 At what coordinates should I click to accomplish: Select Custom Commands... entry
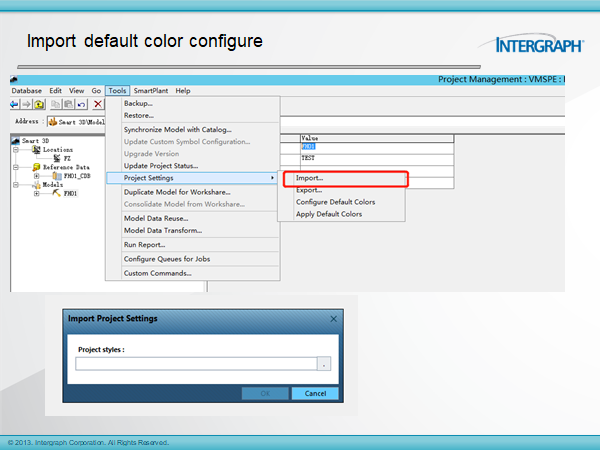point(192,273)
